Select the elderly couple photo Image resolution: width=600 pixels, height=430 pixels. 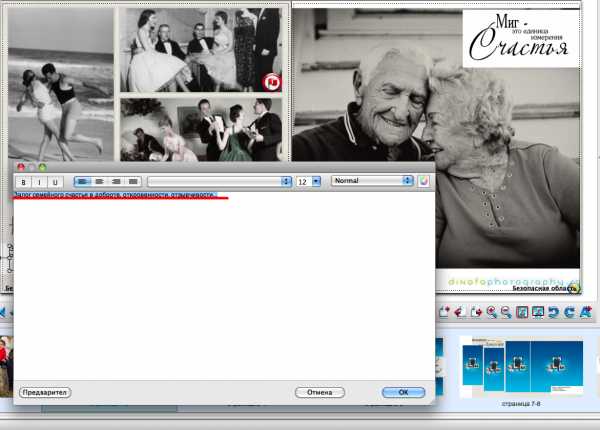coord(436,138)
